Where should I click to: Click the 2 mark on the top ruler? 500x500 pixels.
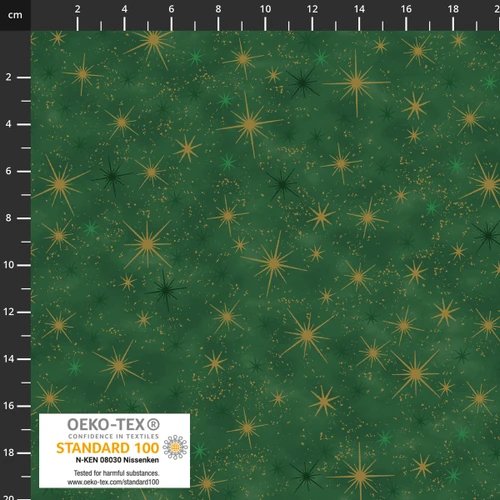[77, 9]
